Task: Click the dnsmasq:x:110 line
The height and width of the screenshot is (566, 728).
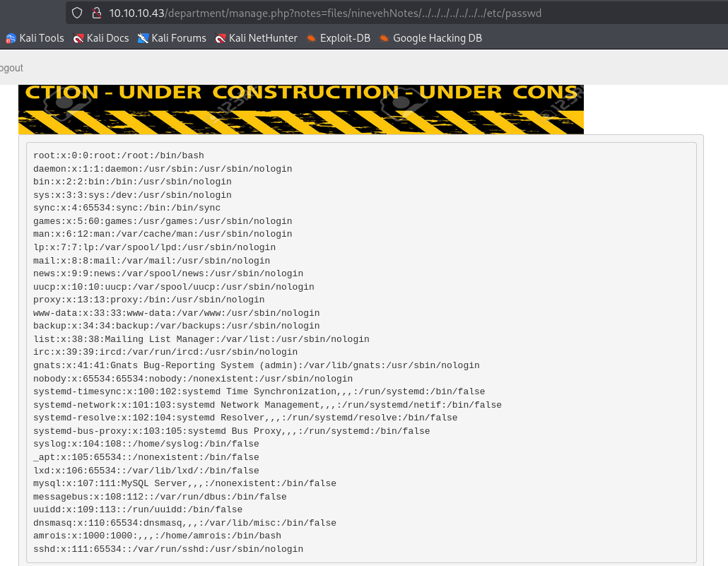Action: [x=184, y=523]
